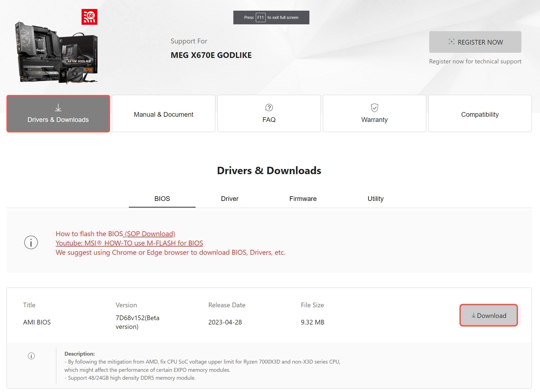
Task: Open the FAQ tab
Action: point(269,114)
